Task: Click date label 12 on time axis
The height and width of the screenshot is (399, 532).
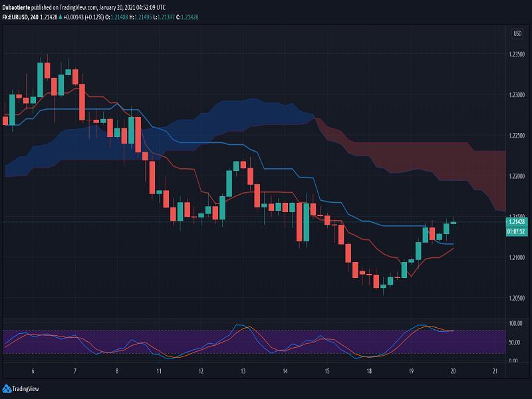Action: [x=201, y=371]
